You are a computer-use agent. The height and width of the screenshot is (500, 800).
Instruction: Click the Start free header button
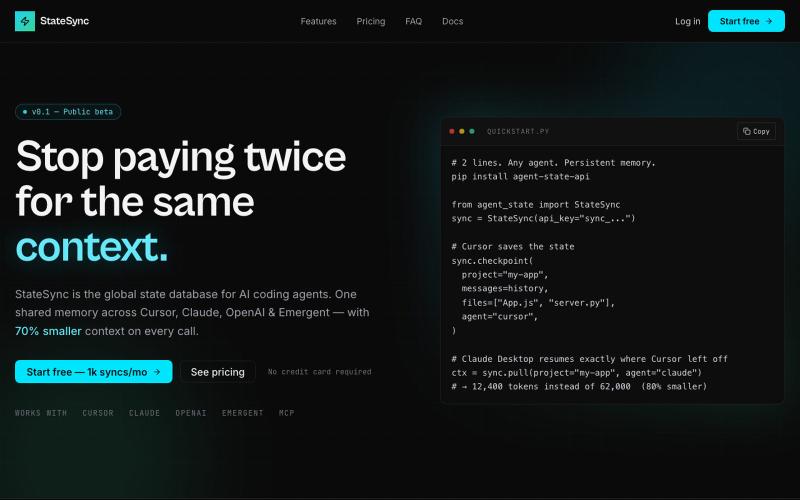point(746,21)
